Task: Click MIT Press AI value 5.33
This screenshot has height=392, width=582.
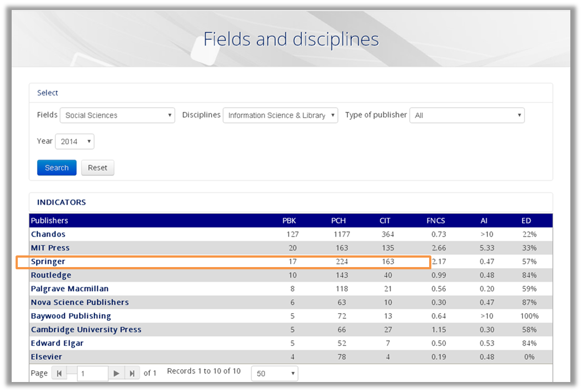Action: click(x=487, y=248)
